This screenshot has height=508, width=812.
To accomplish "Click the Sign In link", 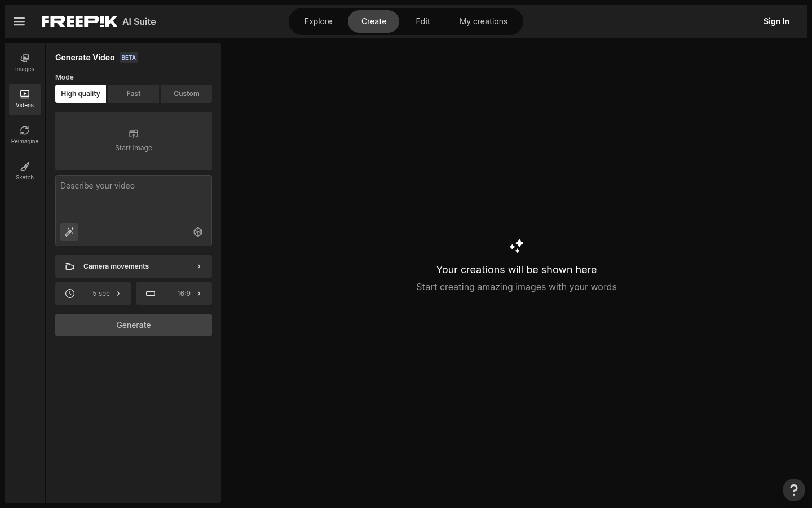I will [776, 21].
